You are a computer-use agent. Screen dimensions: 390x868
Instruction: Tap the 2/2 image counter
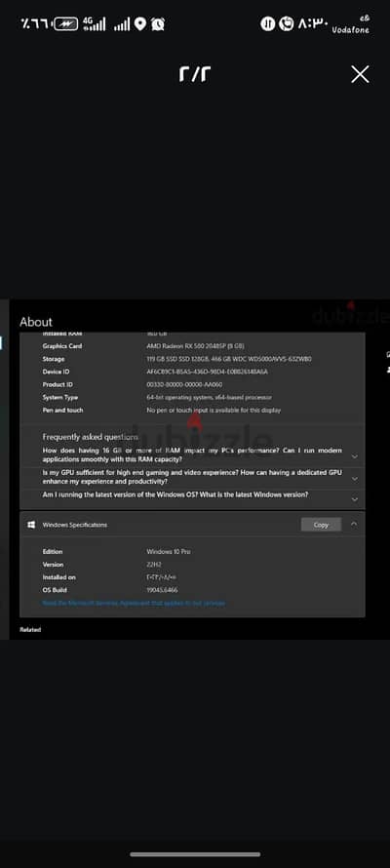195,73
